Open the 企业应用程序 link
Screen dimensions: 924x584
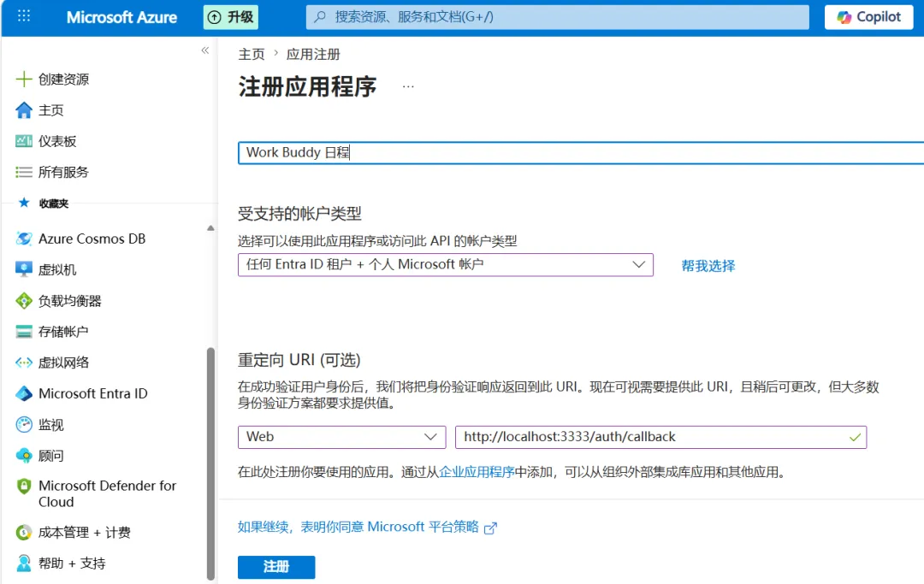(477, 472)
